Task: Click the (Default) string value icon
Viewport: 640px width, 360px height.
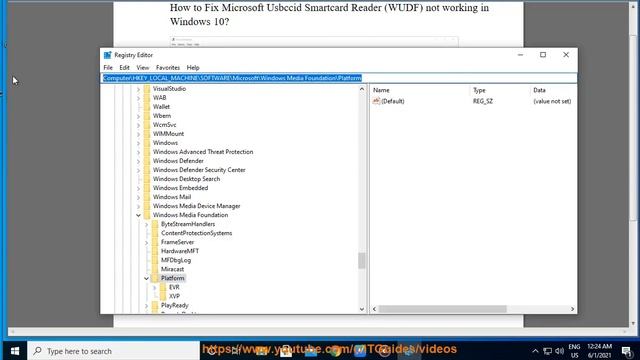Action: [x=376, y=101]
